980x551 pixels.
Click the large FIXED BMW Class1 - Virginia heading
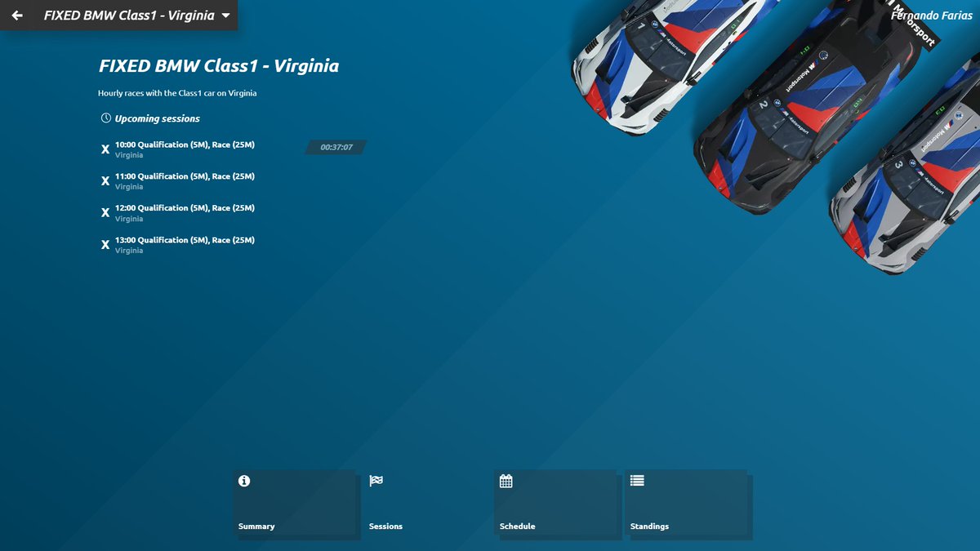click(219, 66)
